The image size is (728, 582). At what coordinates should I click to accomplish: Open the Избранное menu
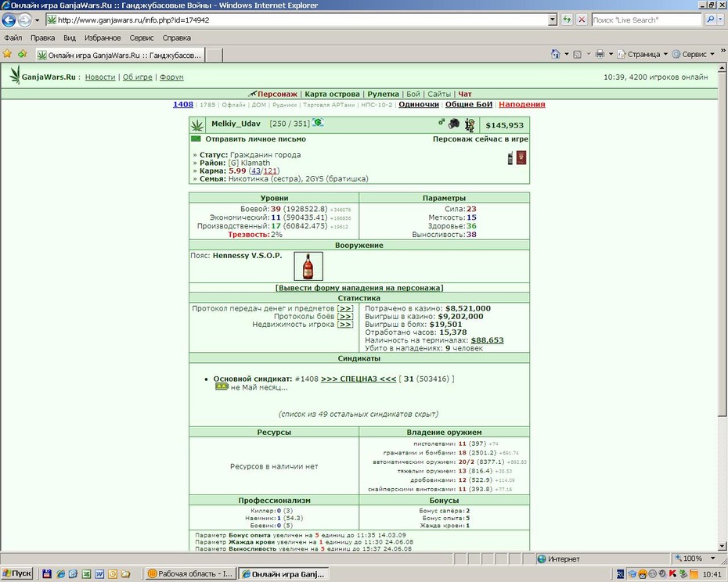[x=103, y=38]
